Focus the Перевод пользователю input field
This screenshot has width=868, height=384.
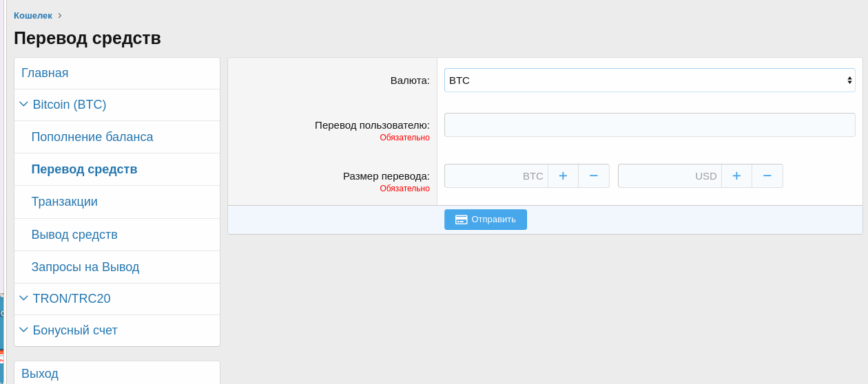[649, 125]
